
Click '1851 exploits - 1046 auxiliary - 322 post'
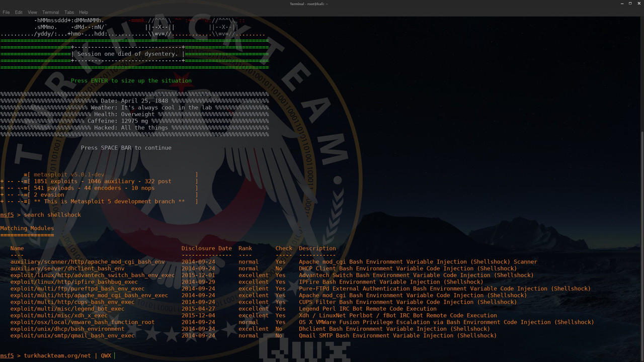103,182
